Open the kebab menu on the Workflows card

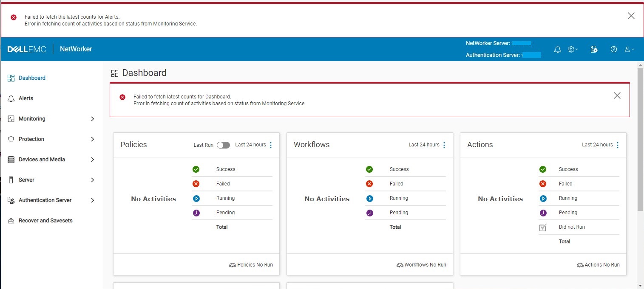coord(444,145)
